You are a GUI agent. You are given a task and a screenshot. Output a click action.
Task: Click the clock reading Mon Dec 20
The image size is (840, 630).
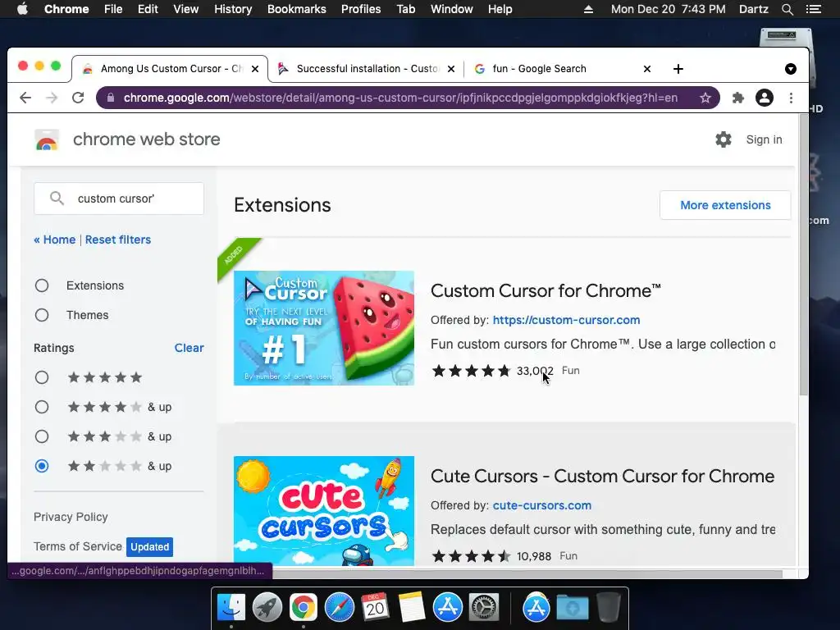coord(668,9)
